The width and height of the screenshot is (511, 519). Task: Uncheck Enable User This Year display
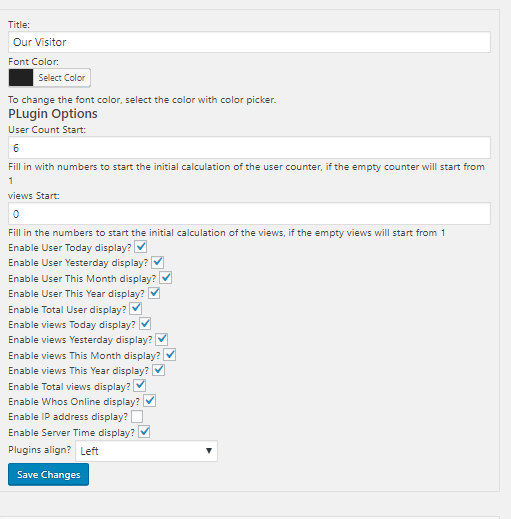tap(154, 293)
